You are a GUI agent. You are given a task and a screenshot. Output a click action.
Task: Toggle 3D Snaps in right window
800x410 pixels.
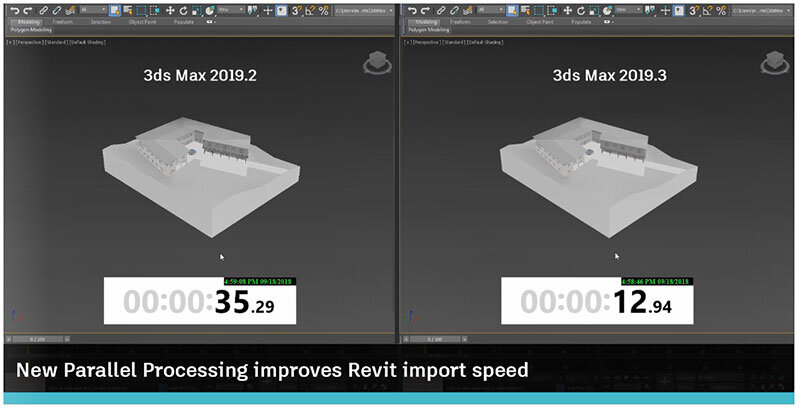694,11
